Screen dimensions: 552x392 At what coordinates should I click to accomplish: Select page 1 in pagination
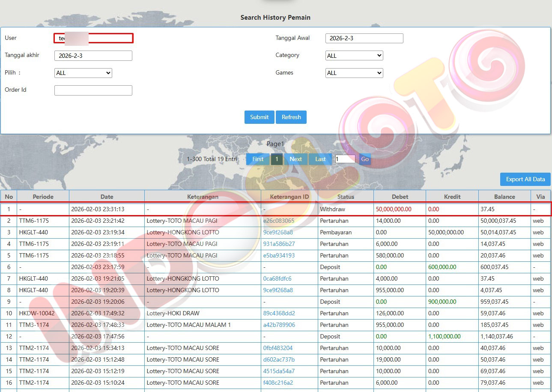[x=277, y=159]
